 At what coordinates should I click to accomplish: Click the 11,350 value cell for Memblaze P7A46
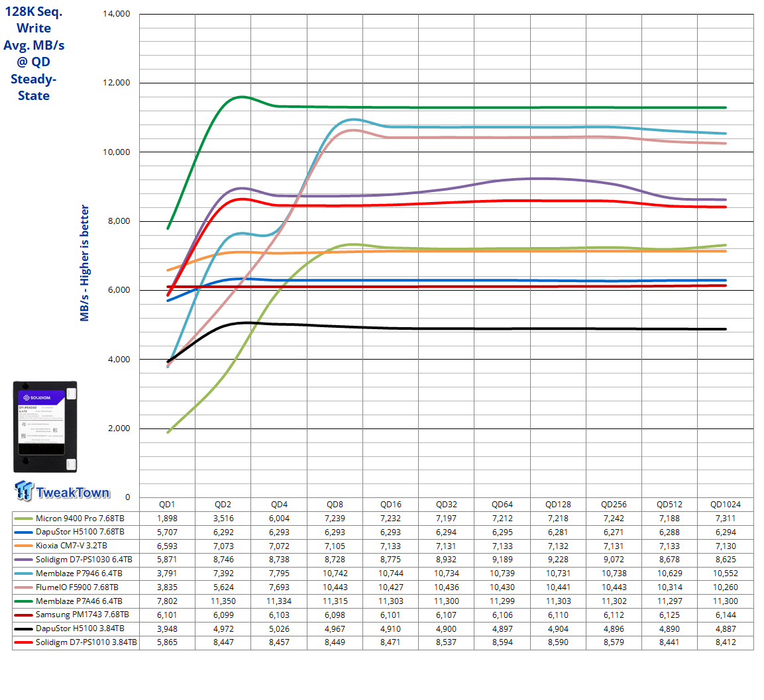click(x=225, y=601)
